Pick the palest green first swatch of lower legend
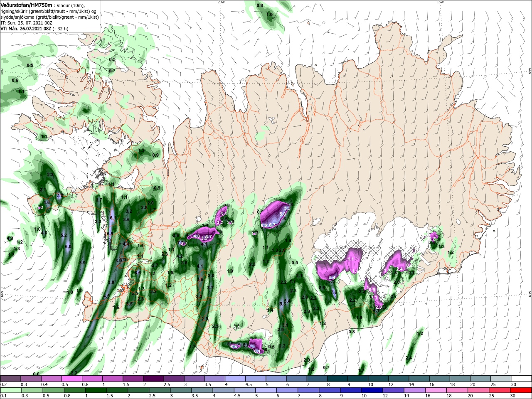Image resolution: width=532 pixels, height=399 pixels. [x=10, y=390]
